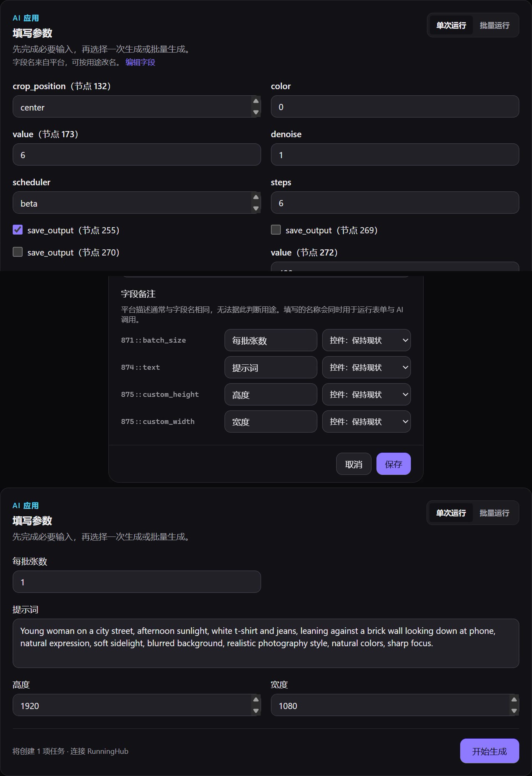Screen dimensions: 532x776
Task: Click the 保存 button
Action: tap(393, 464)
